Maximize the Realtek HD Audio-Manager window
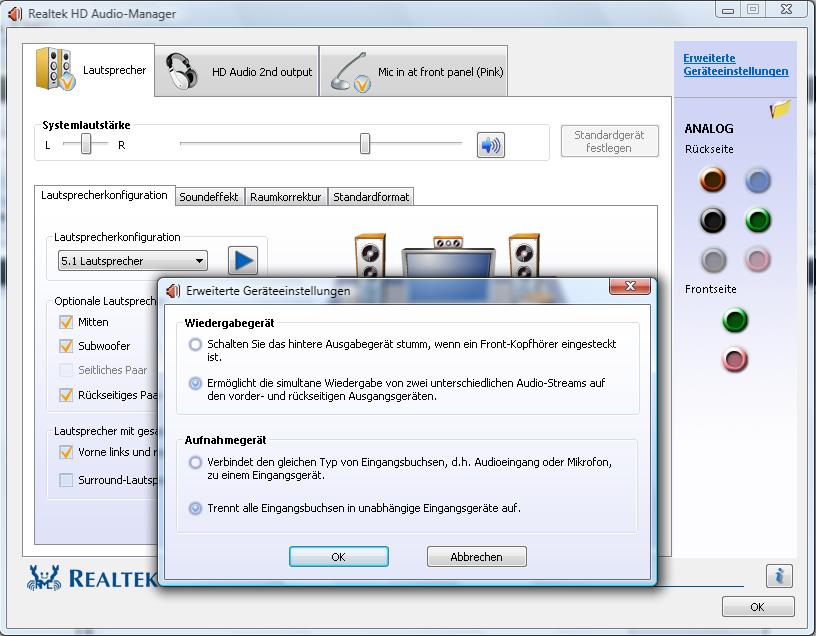 (753, 9)
